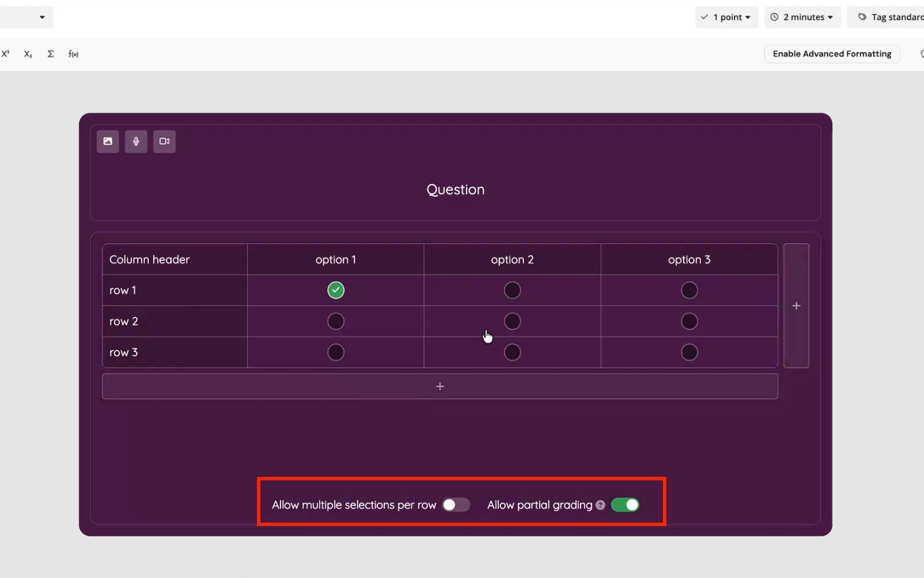Insert sigma math symbol
The width and height of the screenshot is (924, 578).
coord(51,54)
